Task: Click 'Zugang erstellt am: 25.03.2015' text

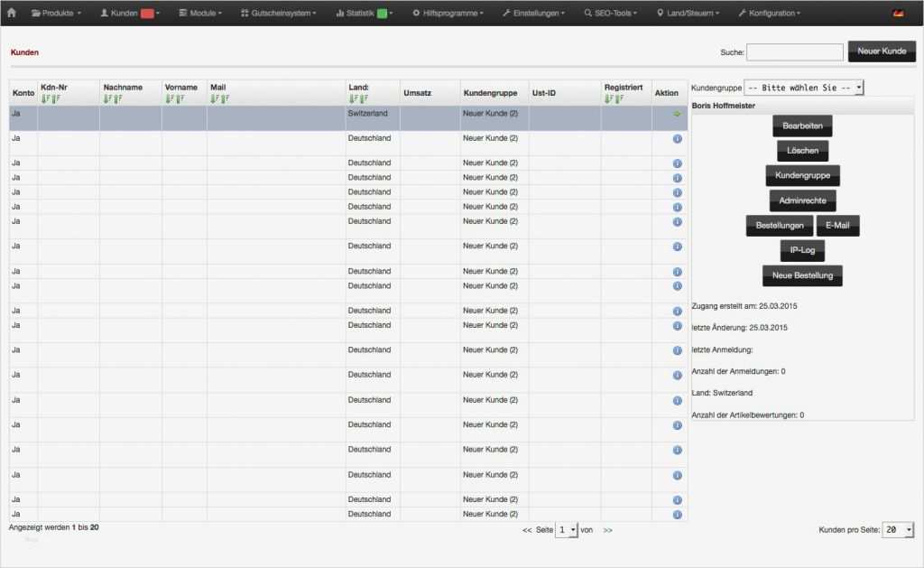Action: coord(744,306)
